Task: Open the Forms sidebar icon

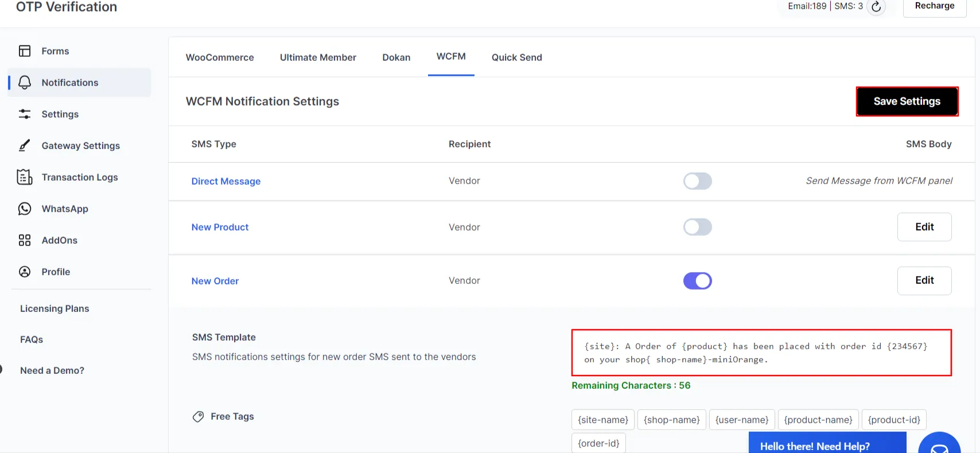Action: click(25, 51)
